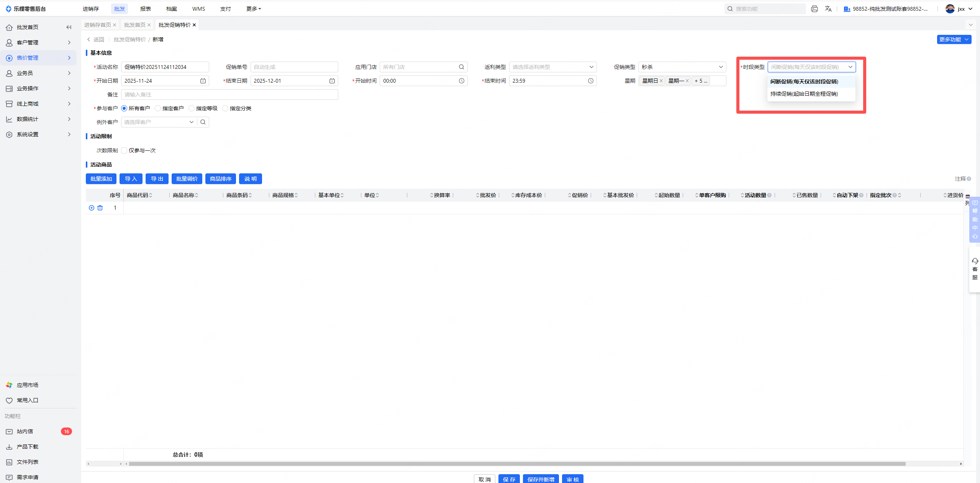Select 指定等级 radio option

tap(192, 108)
